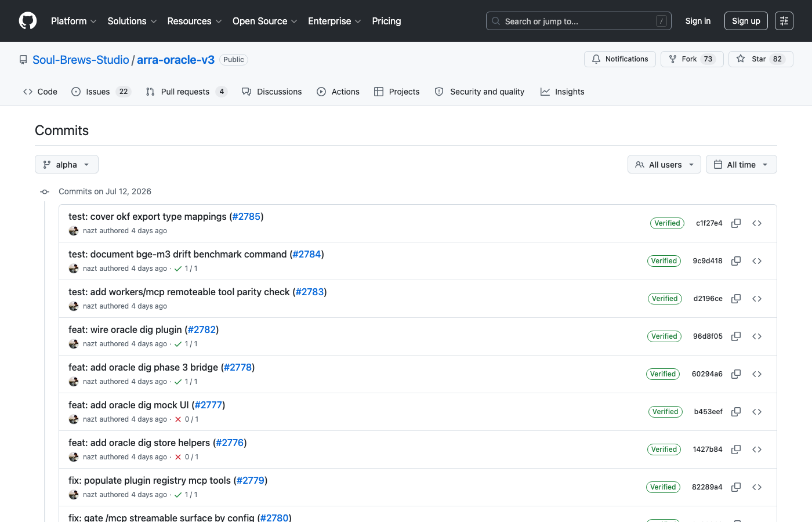Click the Pricing link
The height and width of the screenshot is (522, 812).
(386, 21)
